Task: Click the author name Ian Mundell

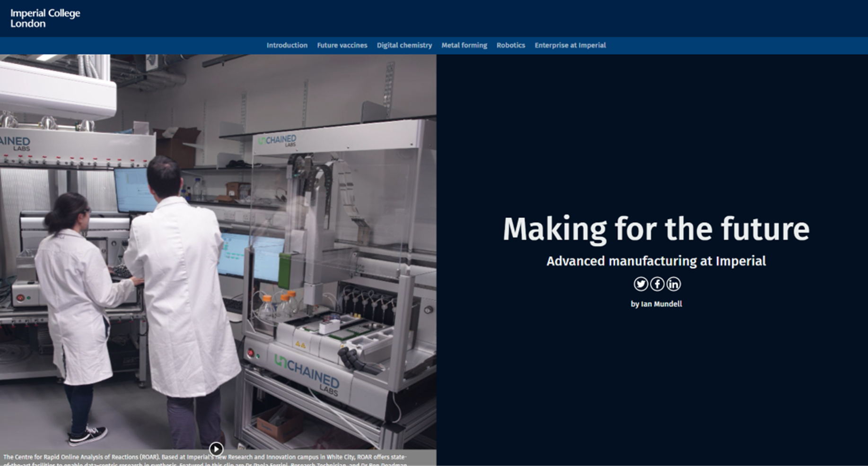Action: tap(661, 304)
